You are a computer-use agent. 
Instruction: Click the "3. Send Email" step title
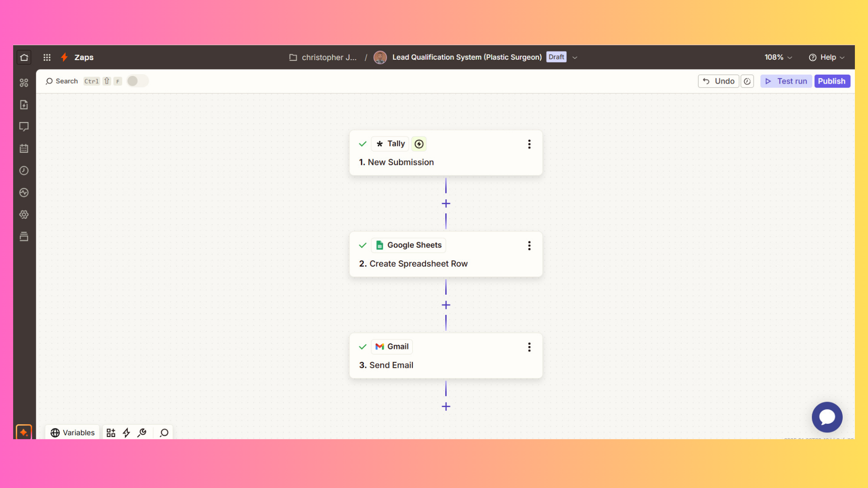(x=386, y=365)
